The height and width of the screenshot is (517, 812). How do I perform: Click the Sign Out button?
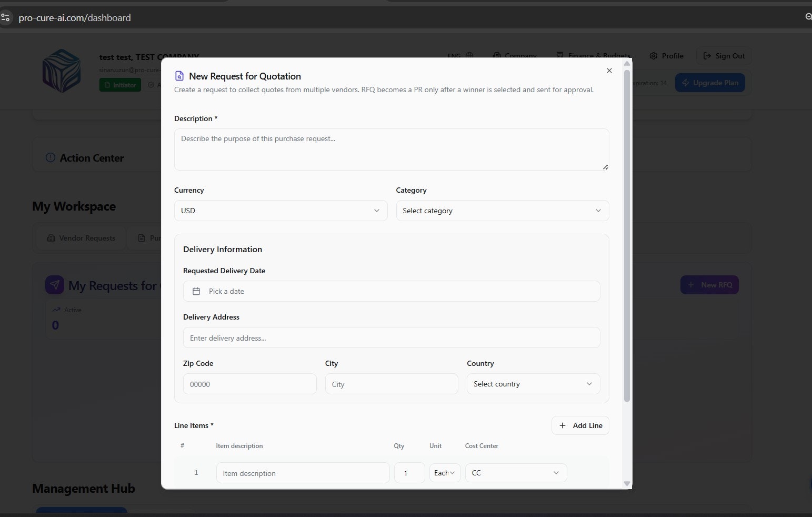[x=724, y=56]
